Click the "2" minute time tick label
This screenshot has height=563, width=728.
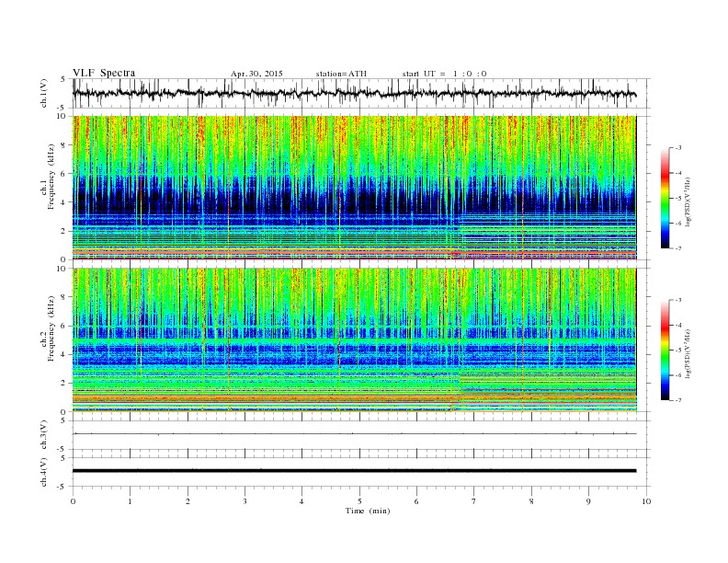(x=188, y=501)
